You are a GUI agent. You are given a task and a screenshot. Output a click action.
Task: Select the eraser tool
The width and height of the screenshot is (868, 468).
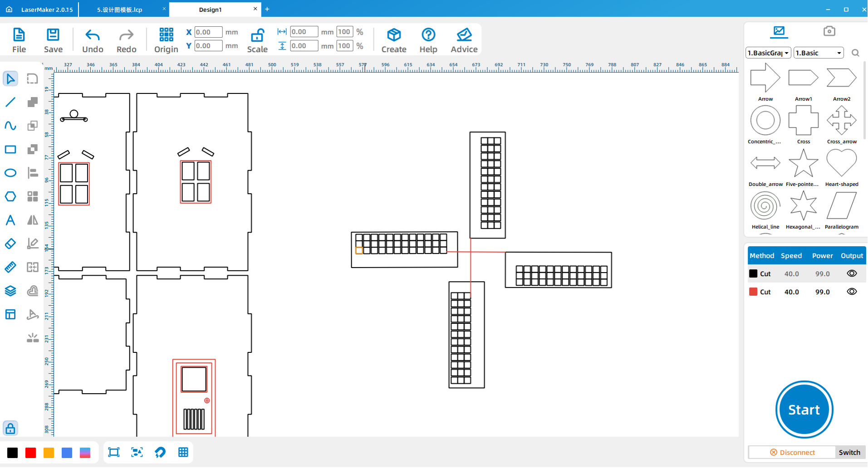[10, 244]
